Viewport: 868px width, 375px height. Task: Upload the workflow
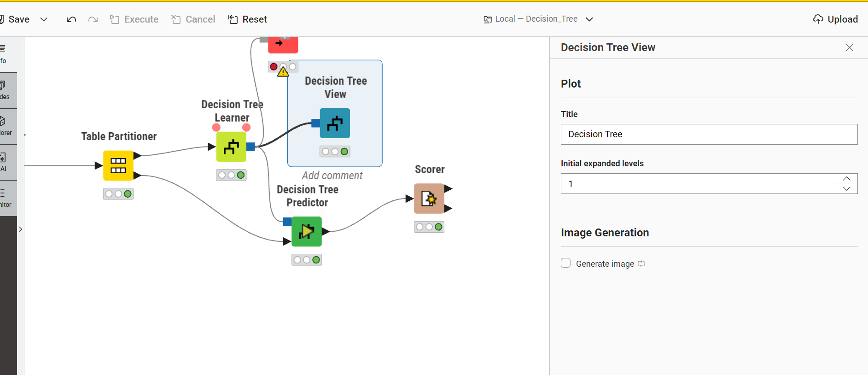pyautogui.click(x=835, y=19)
